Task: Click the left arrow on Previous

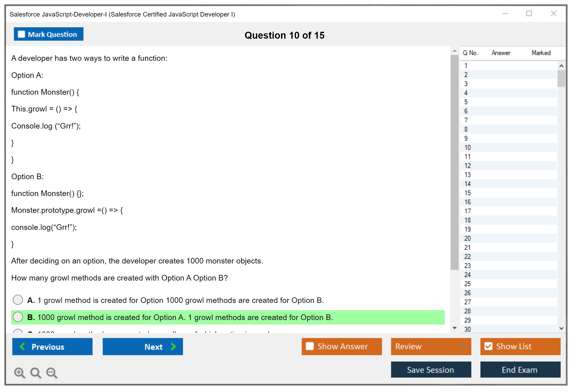Action: pos(22,346)
